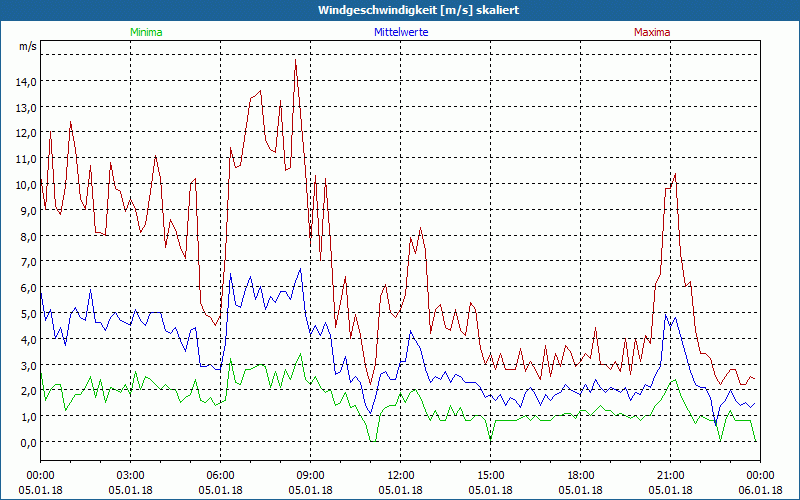Click the 6,0 y-axis value
This screenshot has width=800, height=500.
coord(30,287)
